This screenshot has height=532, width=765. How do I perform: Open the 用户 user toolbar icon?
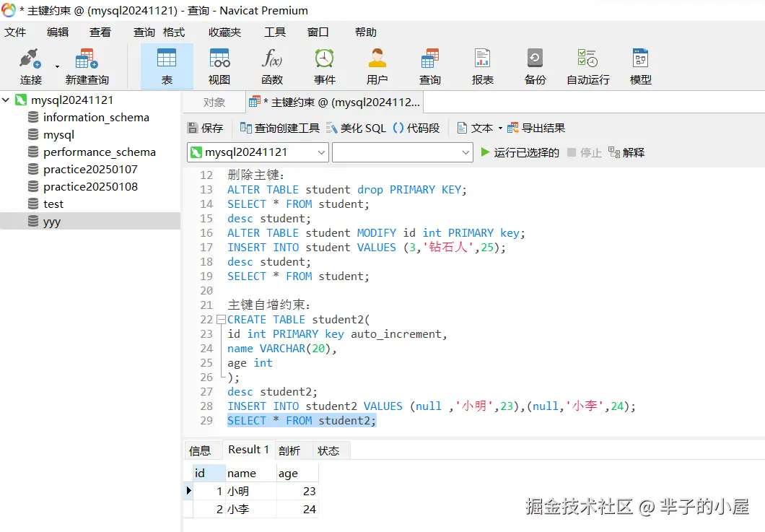coord(377,66)
